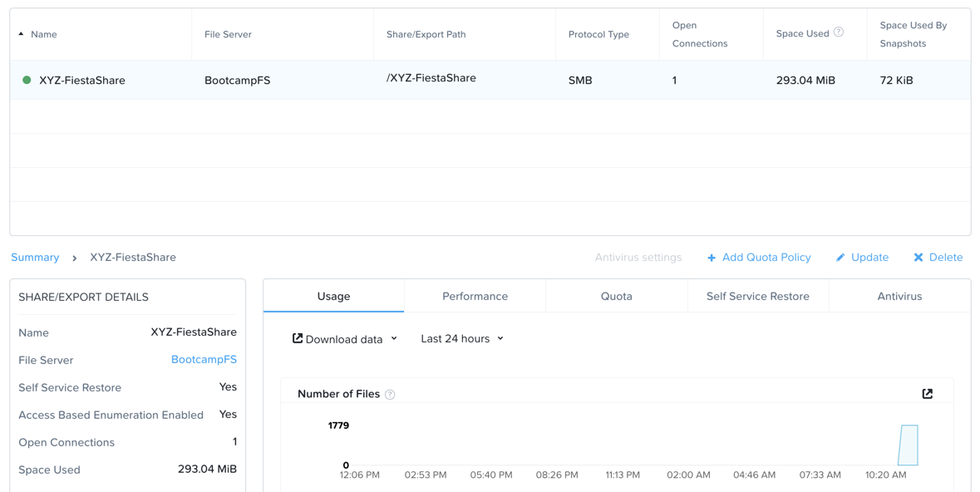Click the SHARE/EXPORT DETAILS heading
This screenshot has height=492, width=980.
[84, 297]
